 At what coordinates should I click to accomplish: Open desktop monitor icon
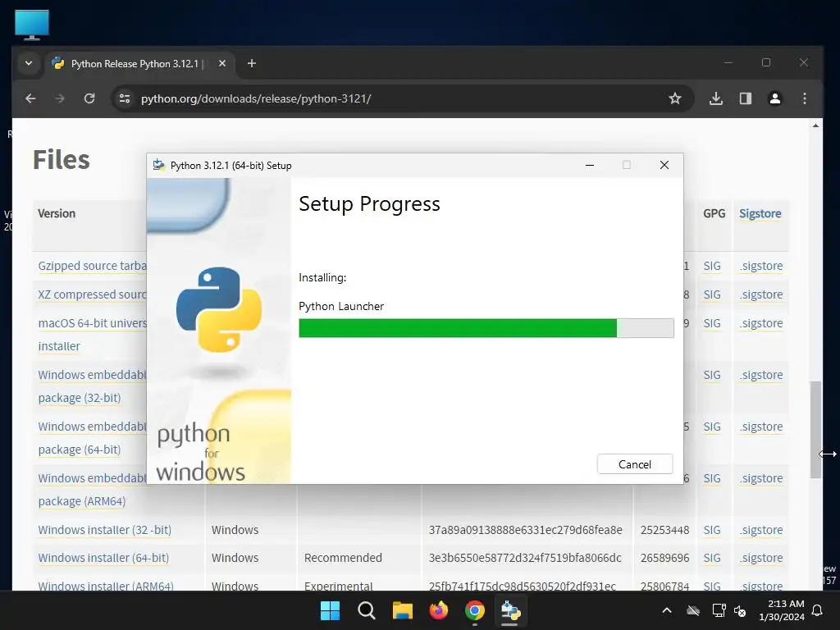32,25
